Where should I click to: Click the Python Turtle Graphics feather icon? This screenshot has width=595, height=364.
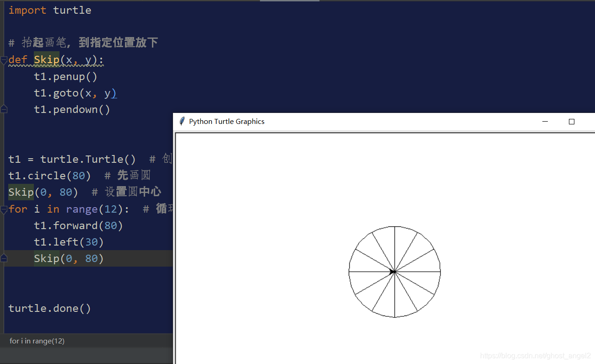point(182,121)
